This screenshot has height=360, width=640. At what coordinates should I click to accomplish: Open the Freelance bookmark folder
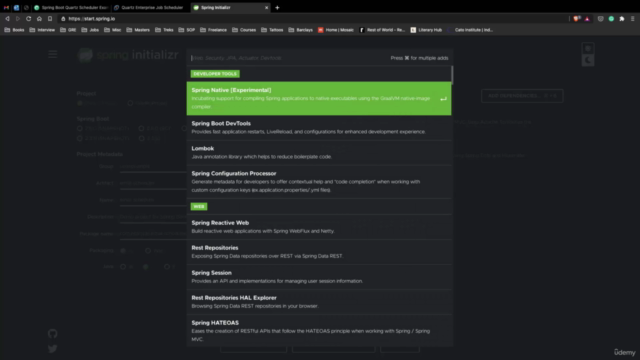pos(213,30)
